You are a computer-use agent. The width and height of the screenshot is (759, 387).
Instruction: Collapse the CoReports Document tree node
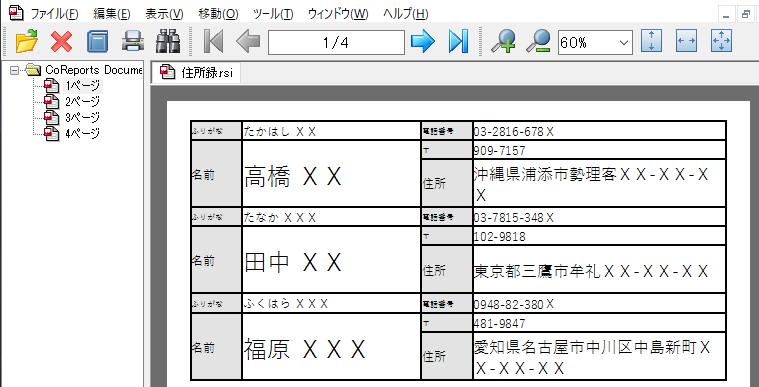[x=15, y=70]
